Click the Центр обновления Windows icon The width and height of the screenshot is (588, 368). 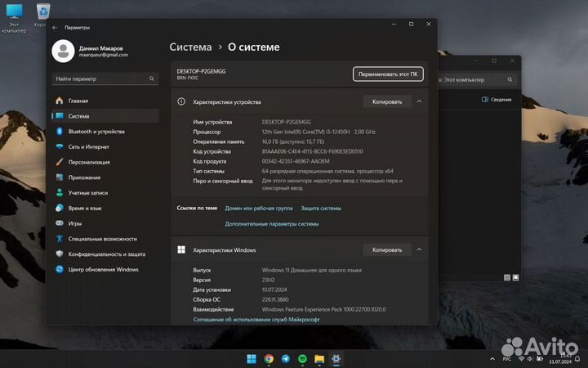(60, 269)
